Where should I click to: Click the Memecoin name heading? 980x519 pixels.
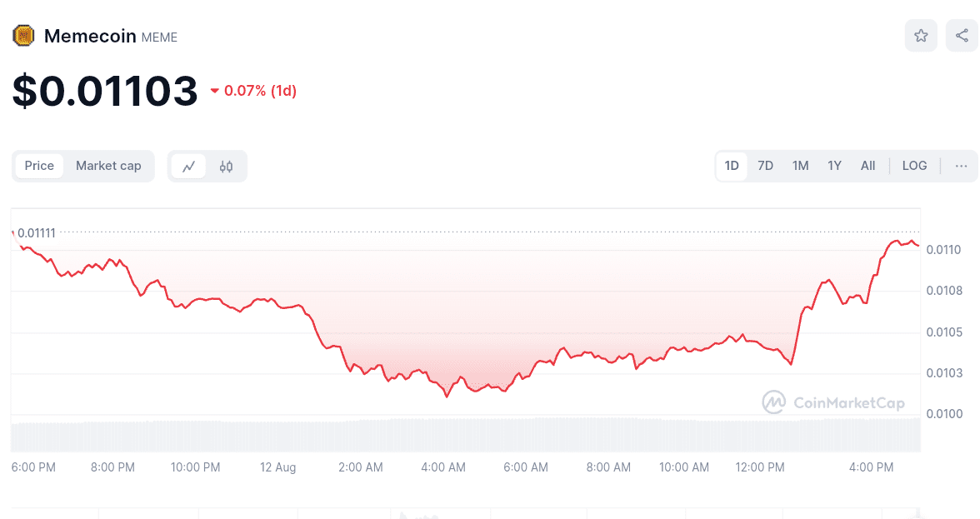coord(90,36)
